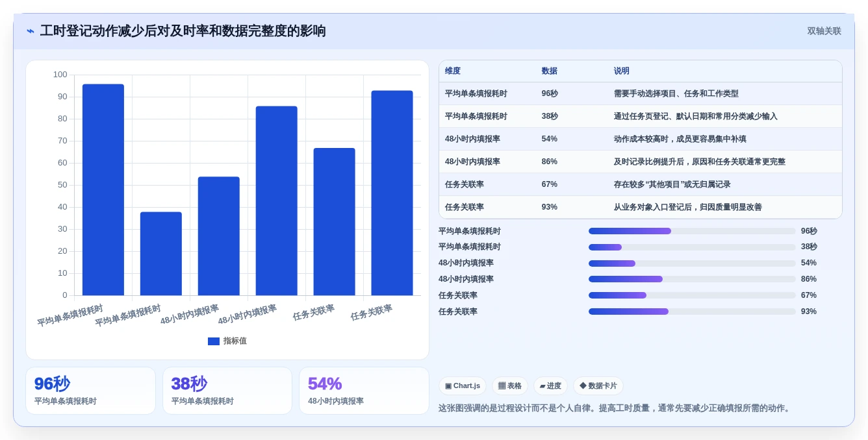Open the 96秒 summary card
Screen dimensions: 868x440
90,391
